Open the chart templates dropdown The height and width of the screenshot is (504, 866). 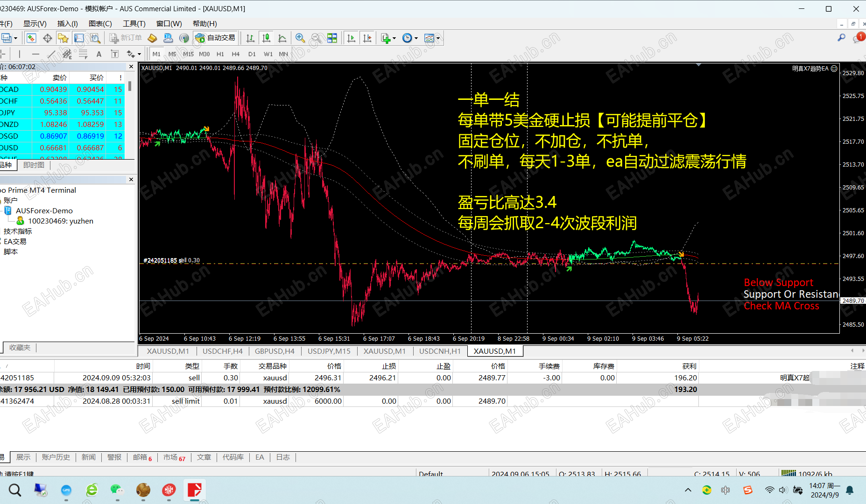(432, 38)
